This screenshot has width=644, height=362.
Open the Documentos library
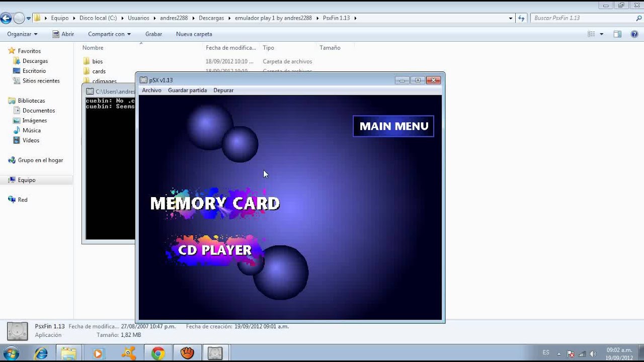(x=39, y=111)
